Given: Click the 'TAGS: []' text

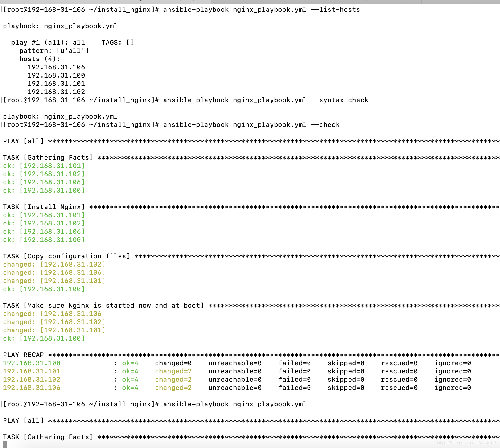Looking at the screenshot, I should click(x=118, y=43).
